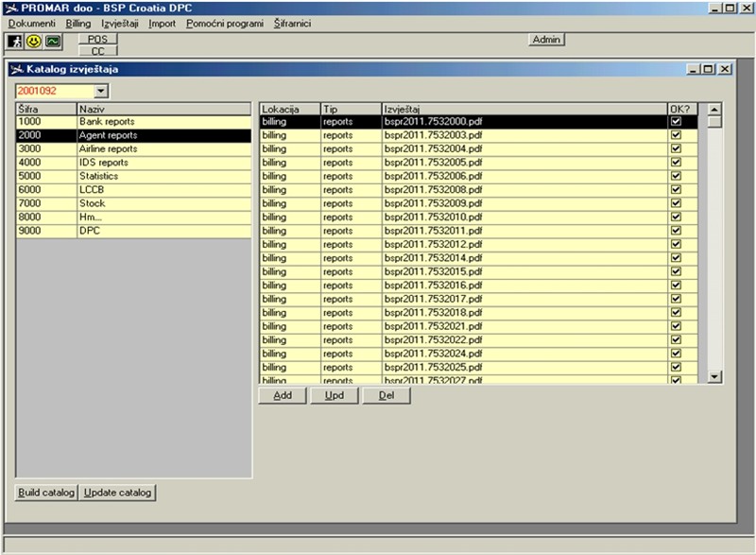Select the Airline reports category row
756x555 pixels.
pyautogui.click(x=132, y=148)
